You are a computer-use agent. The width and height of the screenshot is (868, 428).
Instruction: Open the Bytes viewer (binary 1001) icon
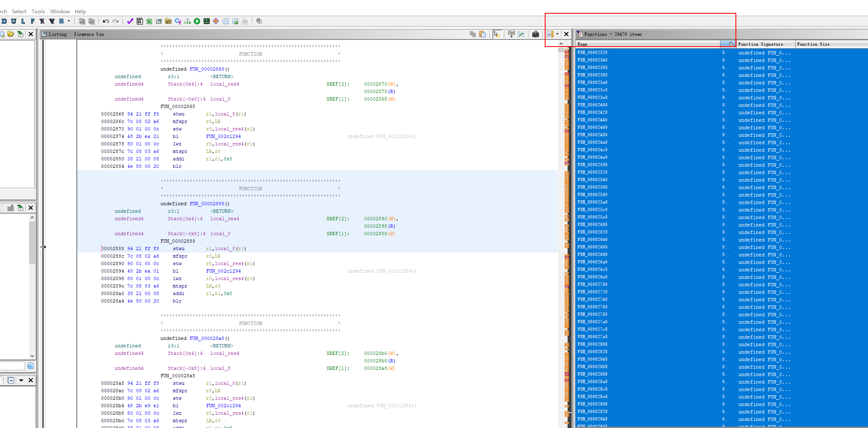click(x=140, y=21)
